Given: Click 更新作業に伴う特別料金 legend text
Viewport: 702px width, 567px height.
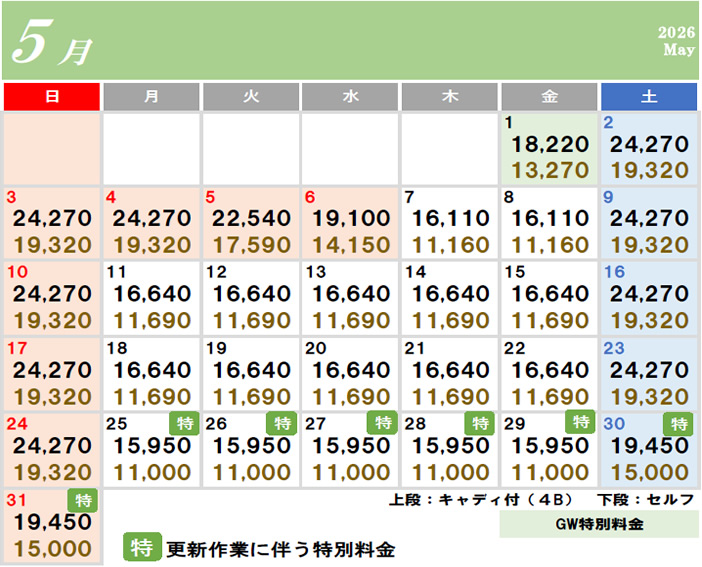Looking at the screenshot, I should point(280,549).
